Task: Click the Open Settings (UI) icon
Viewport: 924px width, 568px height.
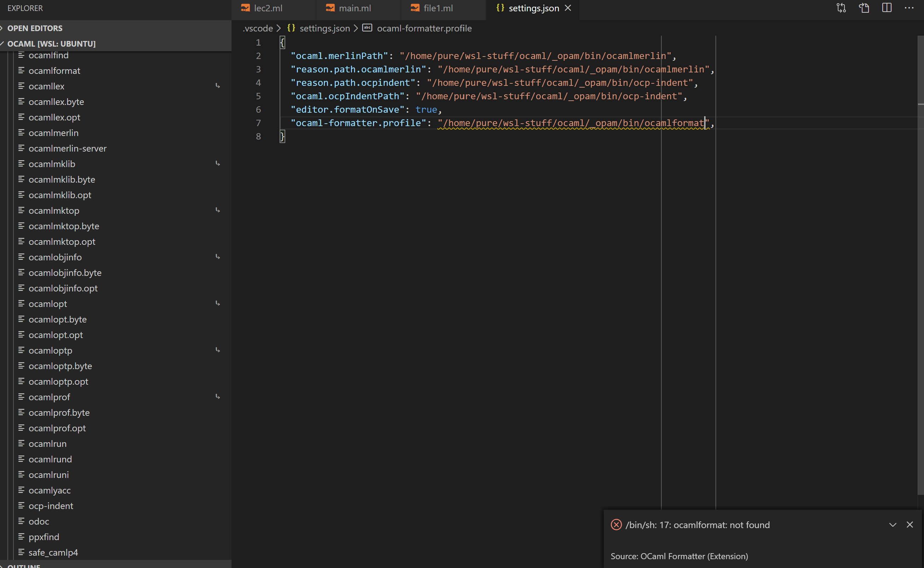Action: coord(864,8)
